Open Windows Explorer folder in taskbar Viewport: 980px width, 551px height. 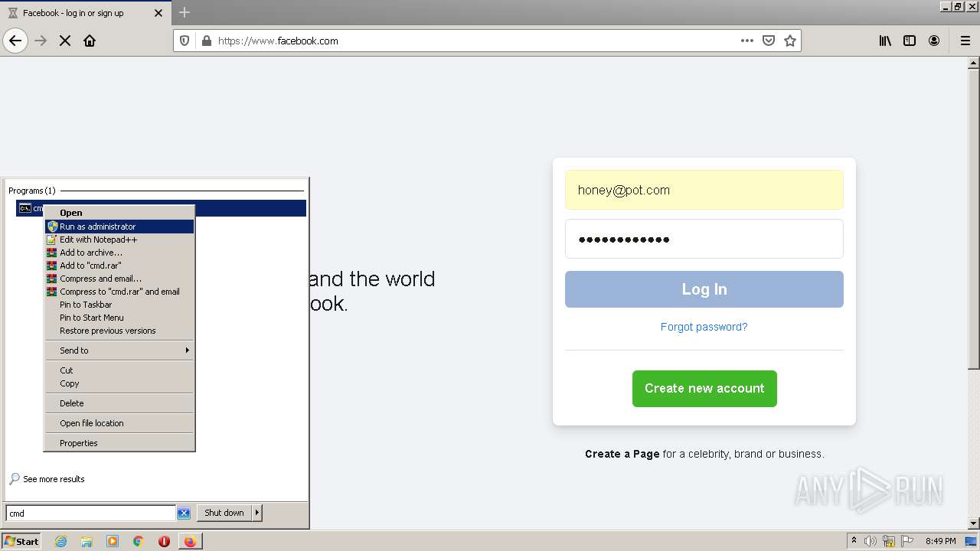(x=87, y=541)
